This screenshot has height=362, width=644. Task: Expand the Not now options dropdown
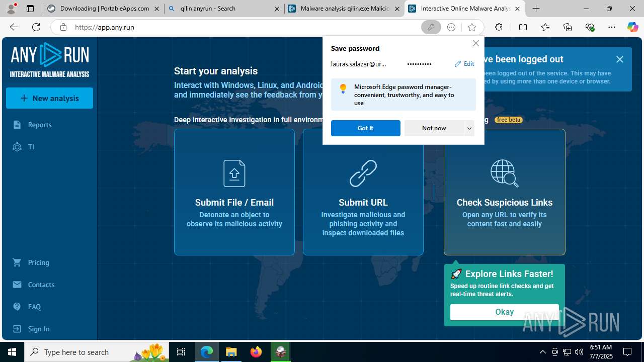tap(469, 128)
